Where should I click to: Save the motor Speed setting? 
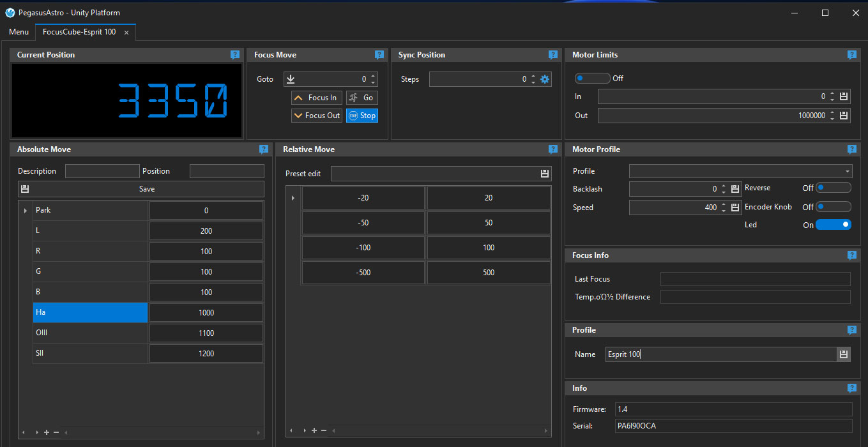pos(735,208)
